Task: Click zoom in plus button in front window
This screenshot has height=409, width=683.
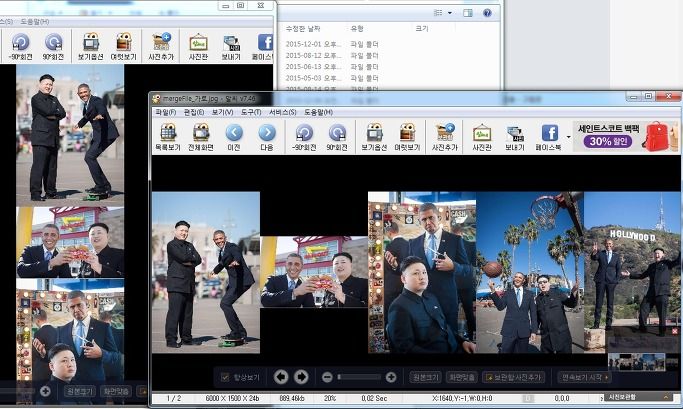Action: [391, 377]
